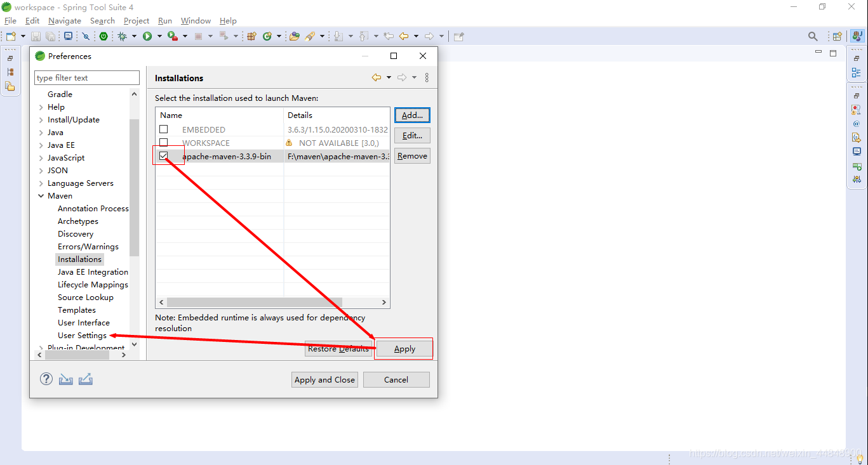This screenshot has width=868, height=465.
Task: Select Archetypes under Maven
Action: (x=78, y=221)
